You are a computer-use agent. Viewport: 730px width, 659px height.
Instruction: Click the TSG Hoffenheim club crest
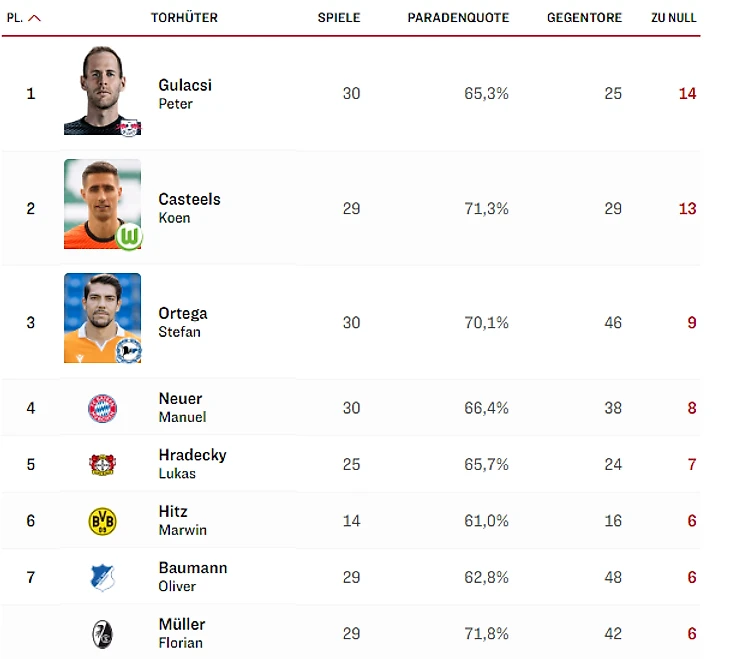102,577
